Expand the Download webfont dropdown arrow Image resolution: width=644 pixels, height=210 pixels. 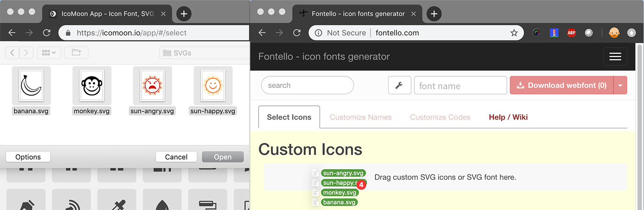[621, 85]
